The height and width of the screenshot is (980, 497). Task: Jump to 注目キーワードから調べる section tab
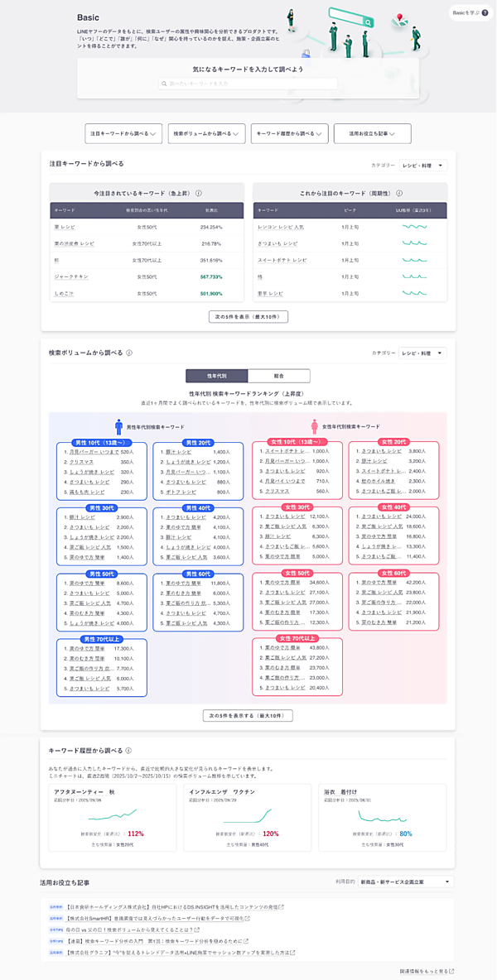pyautogui.click(x=123, y=134)
